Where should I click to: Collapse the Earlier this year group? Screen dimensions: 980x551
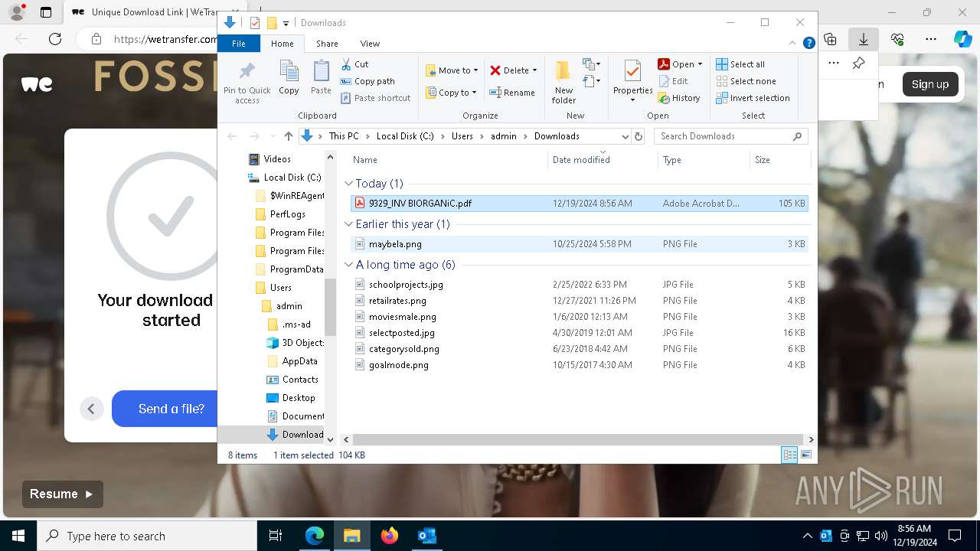(348, 224)
